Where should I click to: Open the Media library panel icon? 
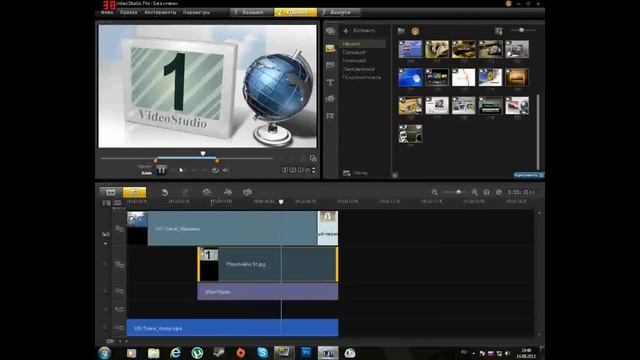tap(330, 31)
